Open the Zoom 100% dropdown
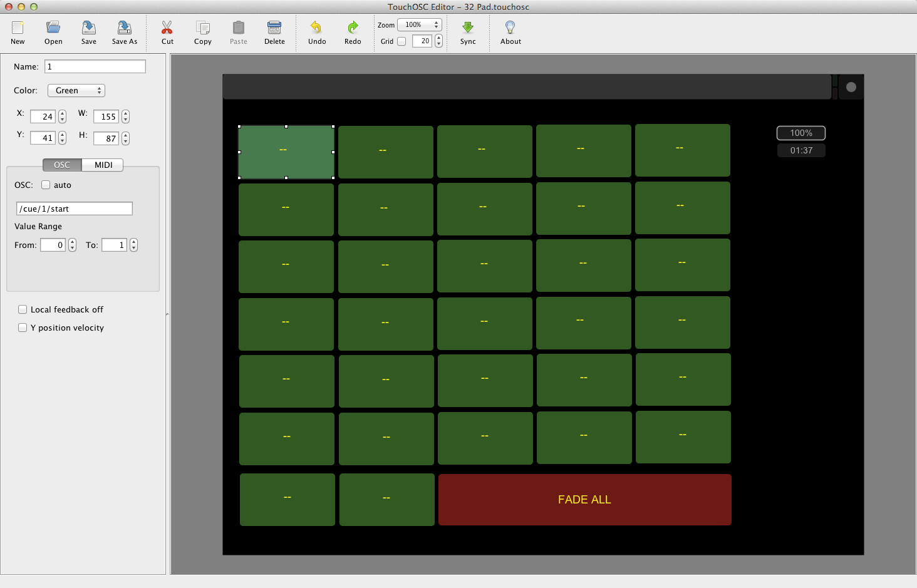This screenshot has height=588, width=917. pyautogui.click(x=420, y=25)
